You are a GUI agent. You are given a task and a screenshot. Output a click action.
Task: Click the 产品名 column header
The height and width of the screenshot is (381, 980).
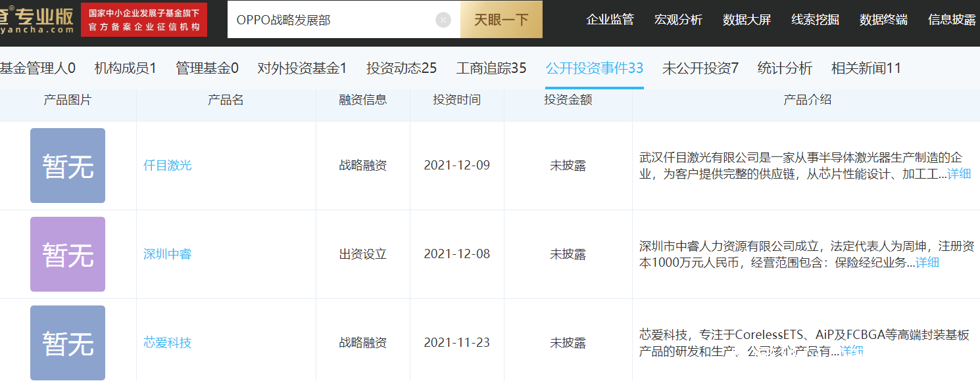[x=226, y=100]
